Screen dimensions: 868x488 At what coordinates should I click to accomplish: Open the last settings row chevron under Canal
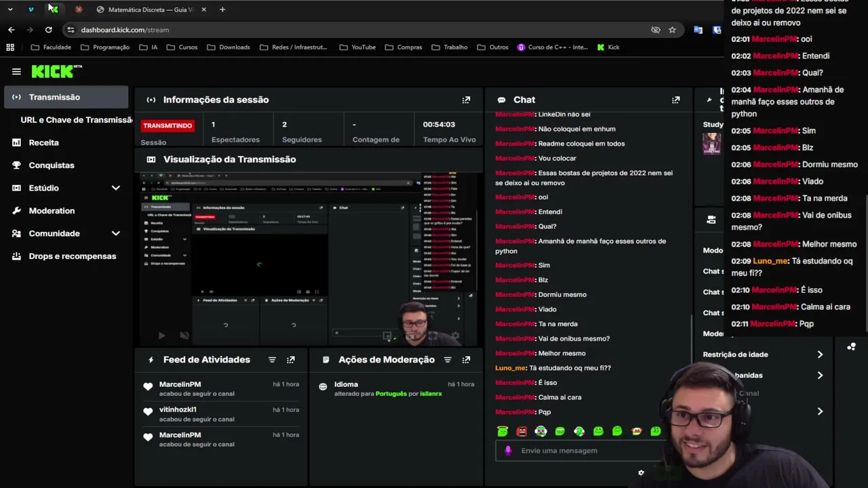[x=820, y=411]
